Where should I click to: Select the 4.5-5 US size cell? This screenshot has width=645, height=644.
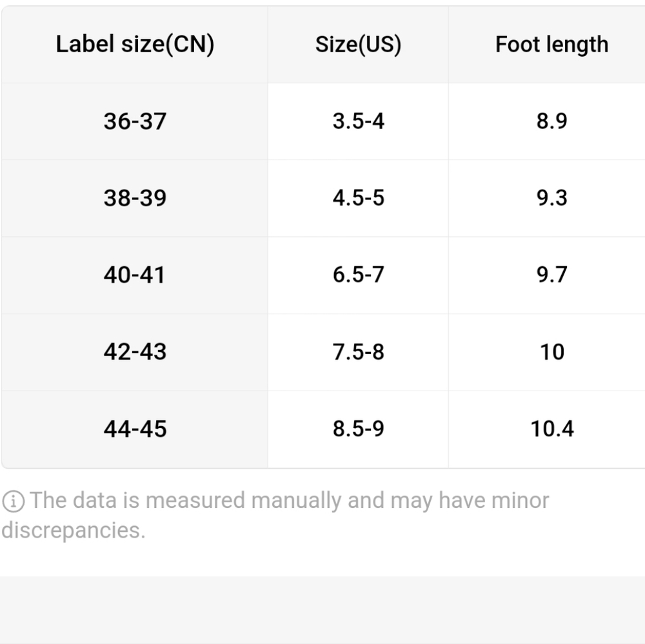(358, 198)
